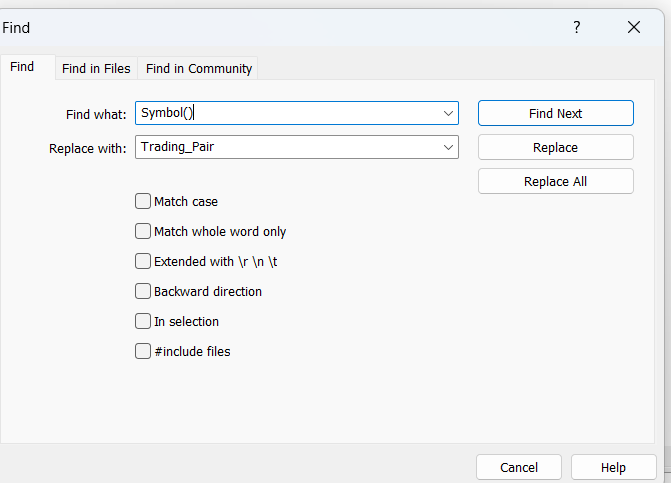671x483 pixels.
Task: Check the Backward direction option
Action: point(143,291)
